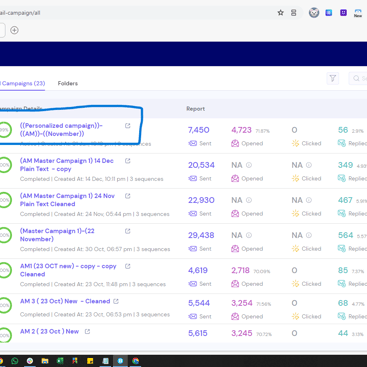Open AM1 (23 OCT new) - copy - copy Cleaned
The width and height of the screenshot is (367, 367).
coord(68,270)
